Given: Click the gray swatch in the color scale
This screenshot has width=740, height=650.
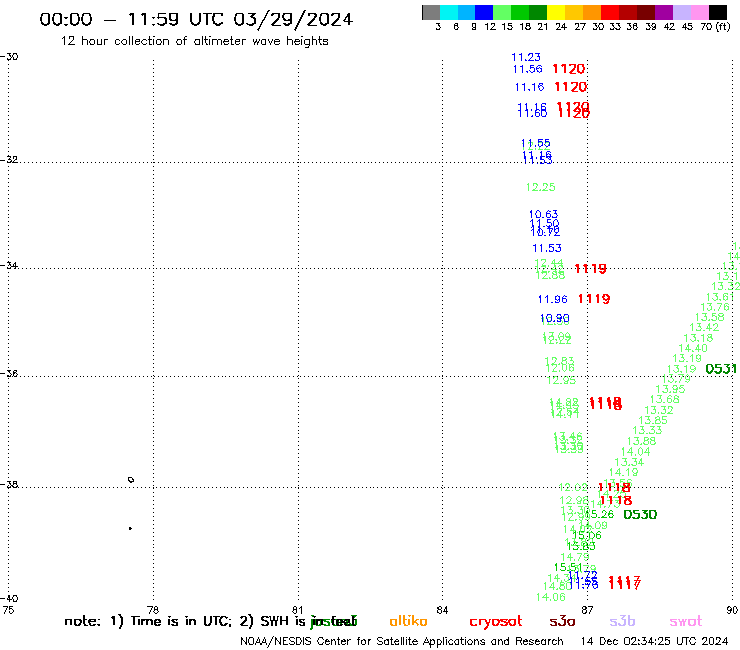Looking at the screenshot, I should [x=431, y=12].
